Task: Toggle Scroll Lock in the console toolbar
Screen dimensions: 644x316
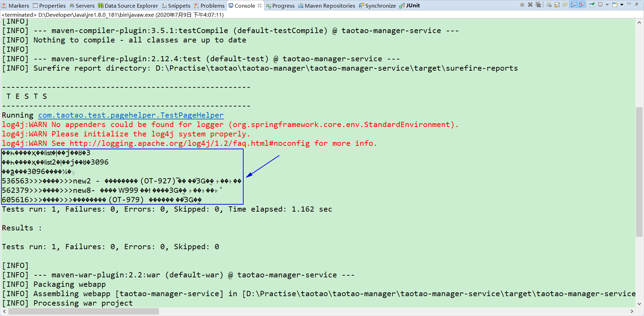Action: coord(557,5)
